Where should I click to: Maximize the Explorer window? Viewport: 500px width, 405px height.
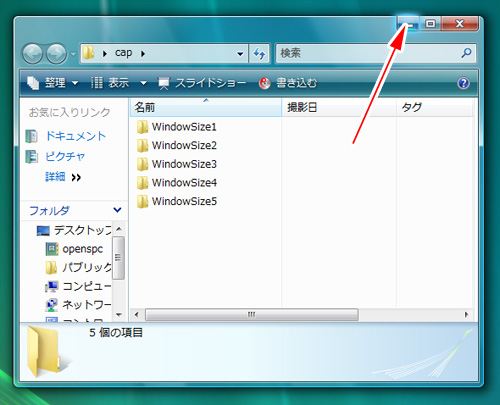pyautogui.click(x=430, y=24)
